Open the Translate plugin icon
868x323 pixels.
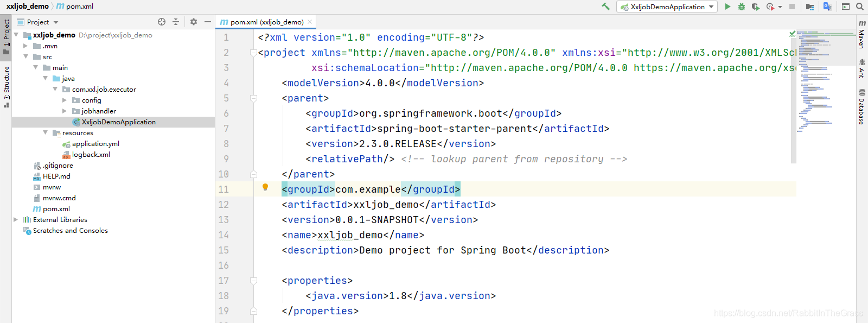tap(827, 7)
